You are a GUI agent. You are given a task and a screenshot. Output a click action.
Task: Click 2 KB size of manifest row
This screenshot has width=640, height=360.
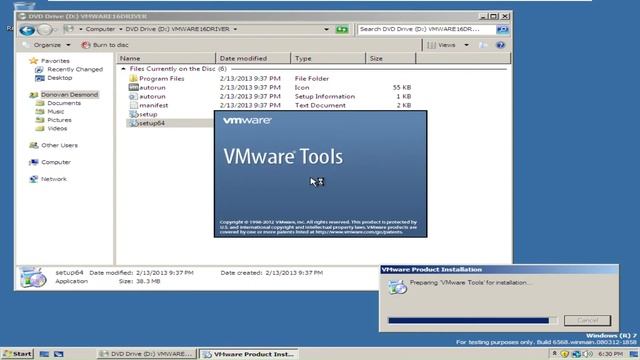(x=404, y=105)
